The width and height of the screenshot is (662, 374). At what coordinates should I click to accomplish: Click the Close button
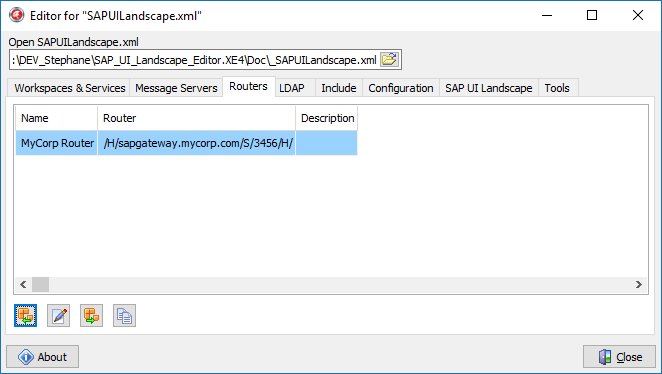click(x=619, y=357)
